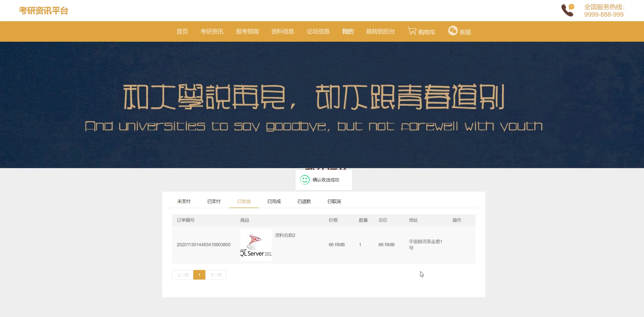The image size is (644, 317).
Task: Open the 论坛信息 page
Action: 318,31
